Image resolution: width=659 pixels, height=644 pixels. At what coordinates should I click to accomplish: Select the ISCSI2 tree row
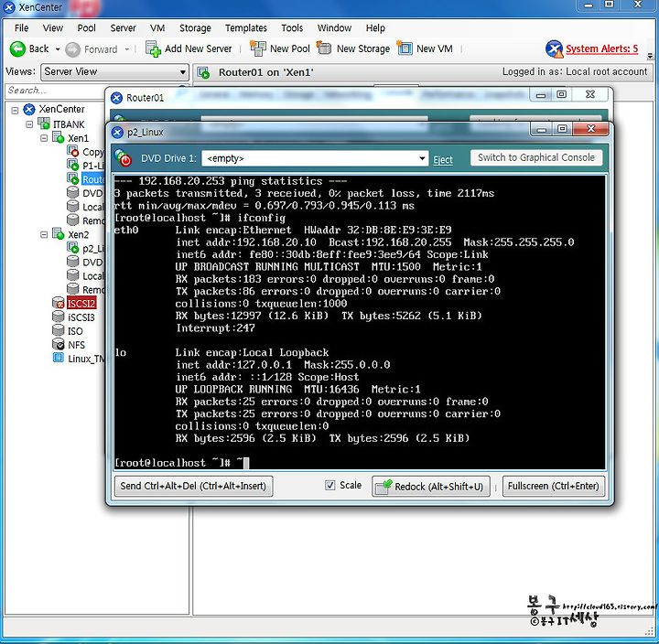tap(81, 303)
